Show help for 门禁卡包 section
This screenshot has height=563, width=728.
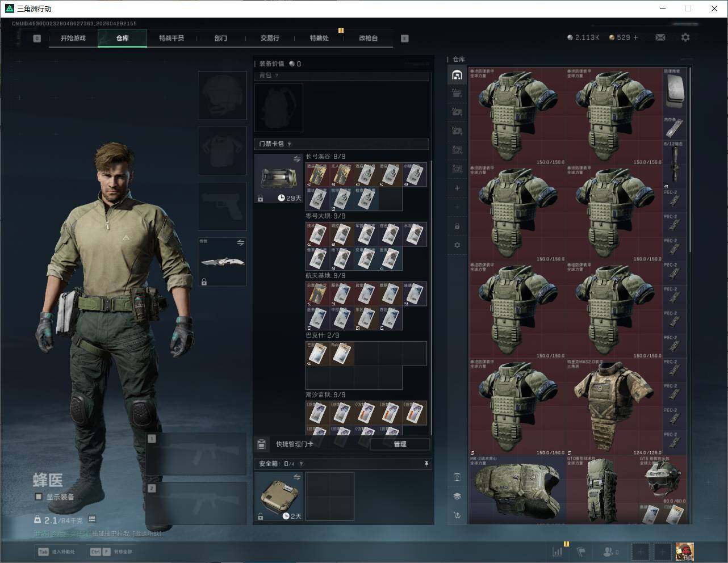point(290,144)
